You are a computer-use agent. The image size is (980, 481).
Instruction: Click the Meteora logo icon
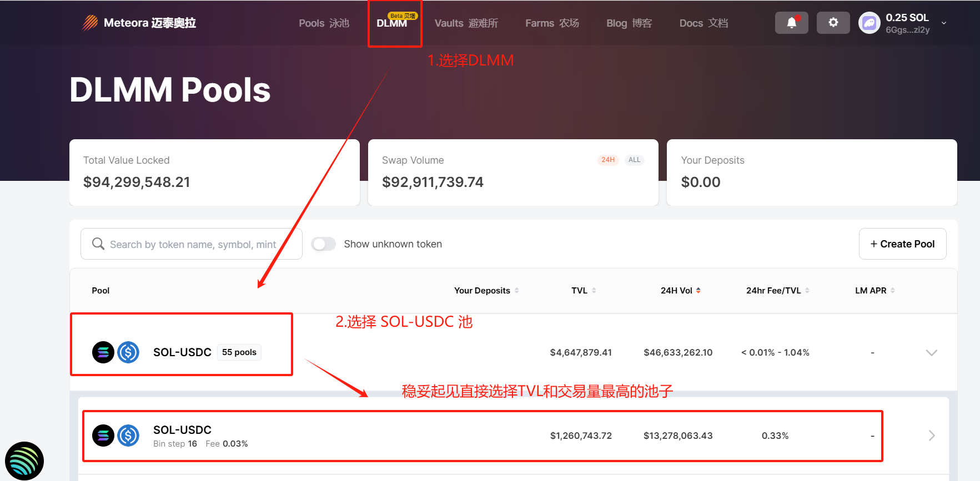pos(90,23)
